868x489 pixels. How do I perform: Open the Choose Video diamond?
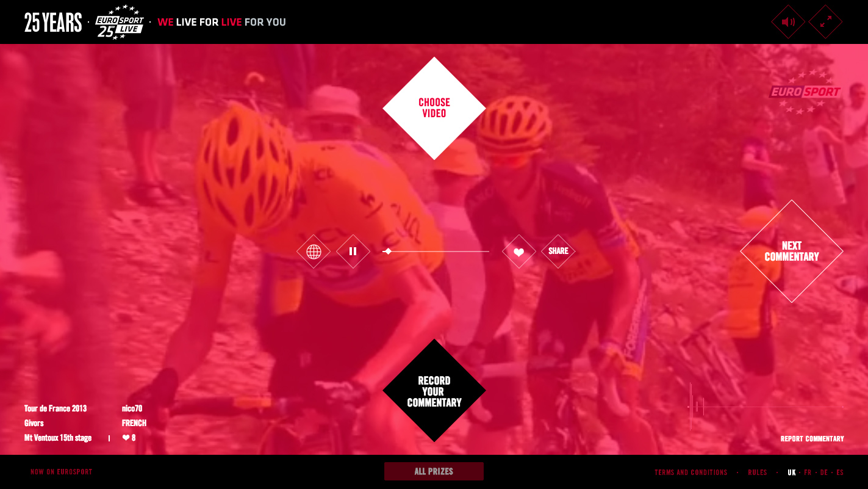pos(434,108)
